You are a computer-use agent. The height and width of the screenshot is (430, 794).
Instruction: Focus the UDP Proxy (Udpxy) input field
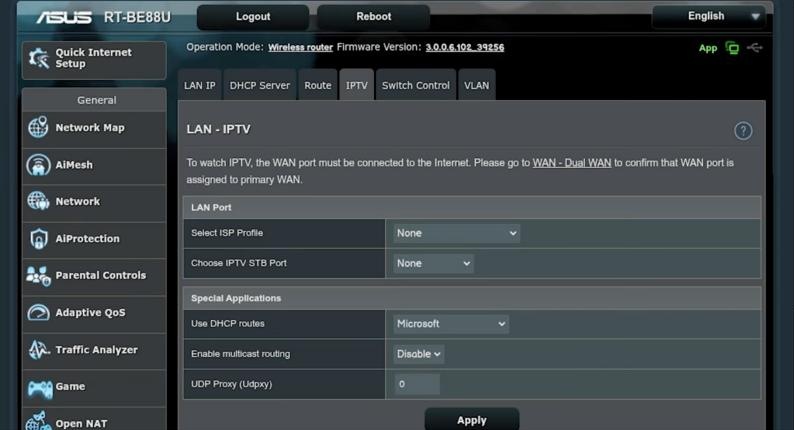click(417, 384)
